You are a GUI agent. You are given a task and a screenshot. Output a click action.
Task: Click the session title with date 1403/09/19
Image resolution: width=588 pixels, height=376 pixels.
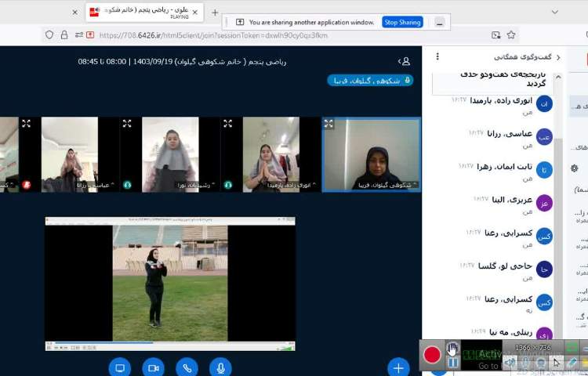click(x=182, y=62)
